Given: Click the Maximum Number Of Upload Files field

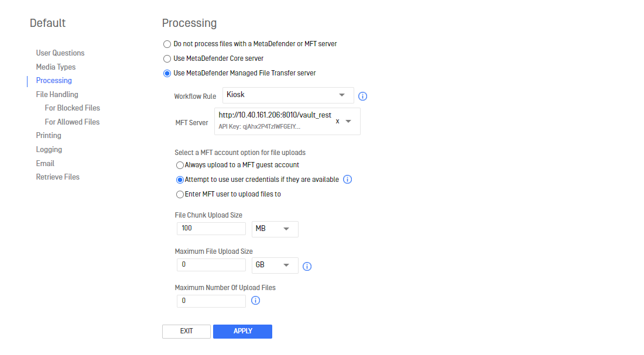Looking at the screenshot, I should (211, 301).
